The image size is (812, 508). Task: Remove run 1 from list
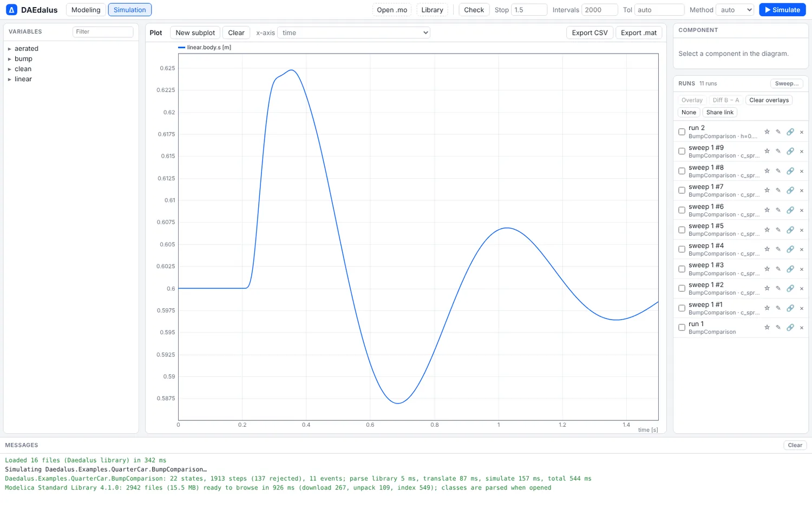click(802, 328)
